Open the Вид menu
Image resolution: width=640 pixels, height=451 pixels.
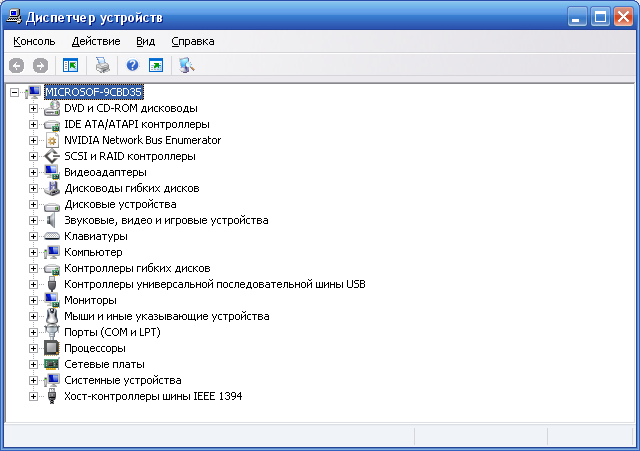point(145,41)
